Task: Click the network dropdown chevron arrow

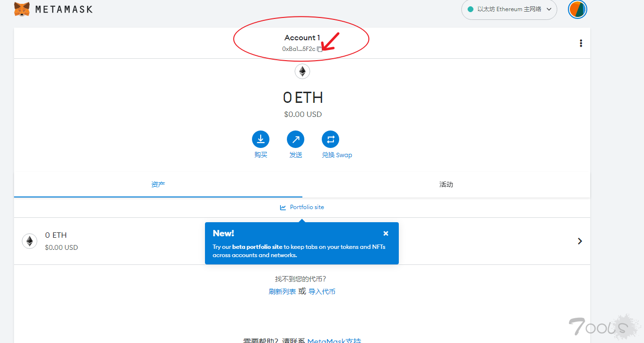Action: [549, 9]
